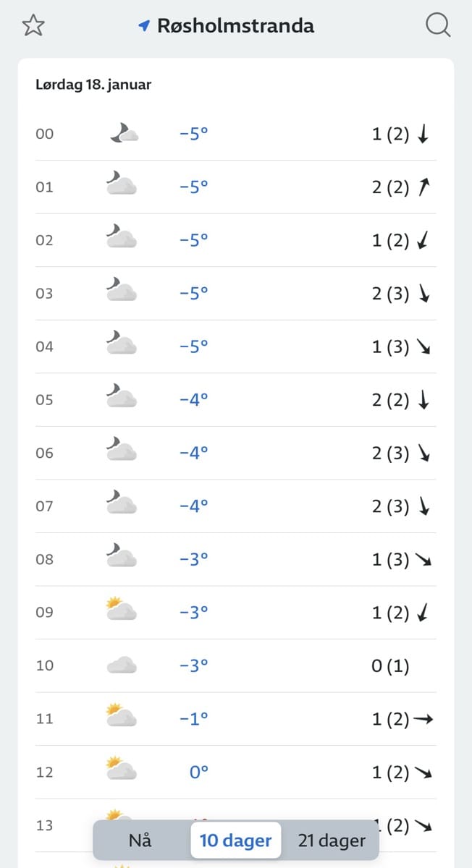Click the partly sunny icon at 09
This screenshot has height=868, width=472.
pyautogui.click(x=121, y=611)
